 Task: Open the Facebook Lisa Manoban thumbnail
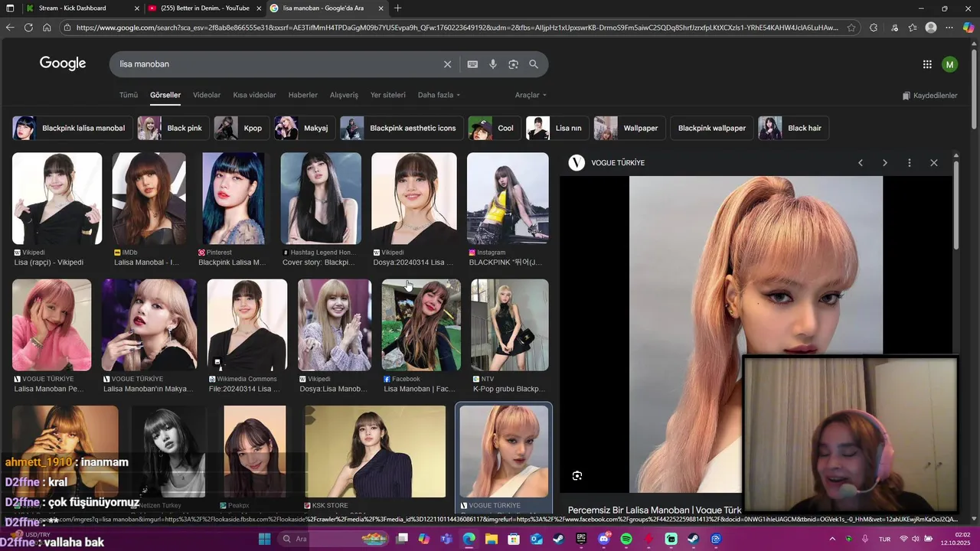pyautogui.click(x=421, y=325)
